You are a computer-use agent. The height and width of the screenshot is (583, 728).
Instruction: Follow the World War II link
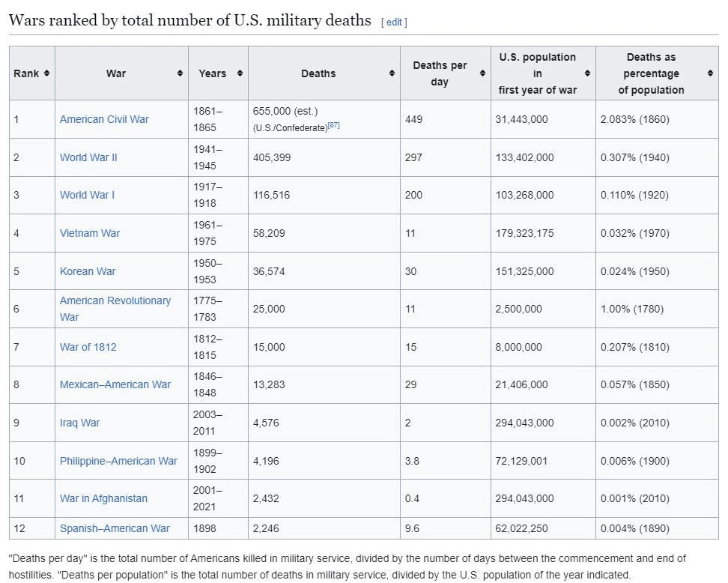tap(88, 157)
